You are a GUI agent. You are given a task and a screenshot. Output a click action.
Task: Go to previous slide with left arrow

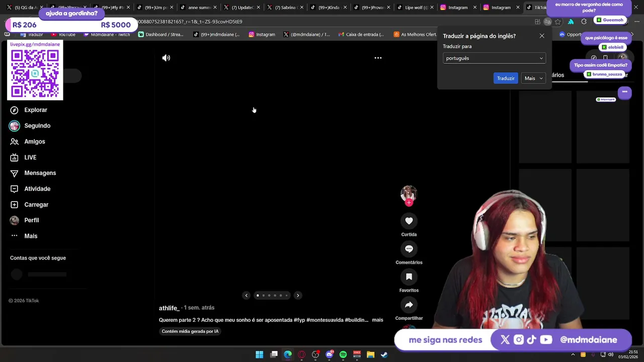[247, 296]
